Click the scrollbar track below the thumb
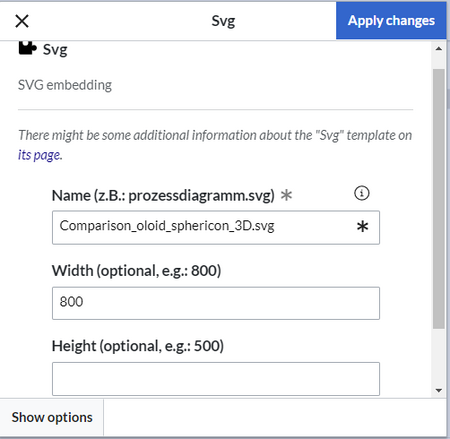The image size is (450, 439). (x=439, y=357)
